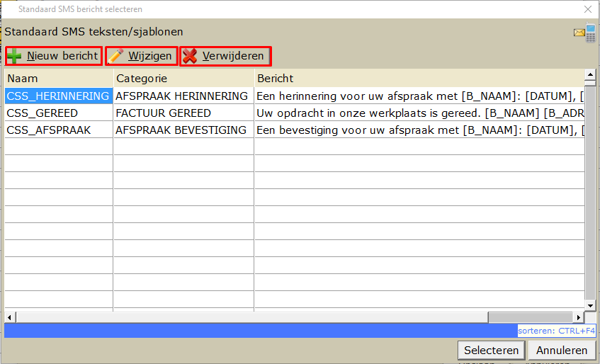Click the horizontal scrollbar right arrow

coord(579,317)
